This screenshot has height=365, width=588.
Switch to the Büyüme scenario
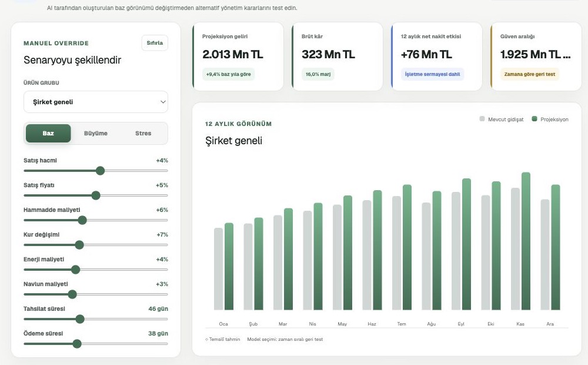tap(96, 133)
